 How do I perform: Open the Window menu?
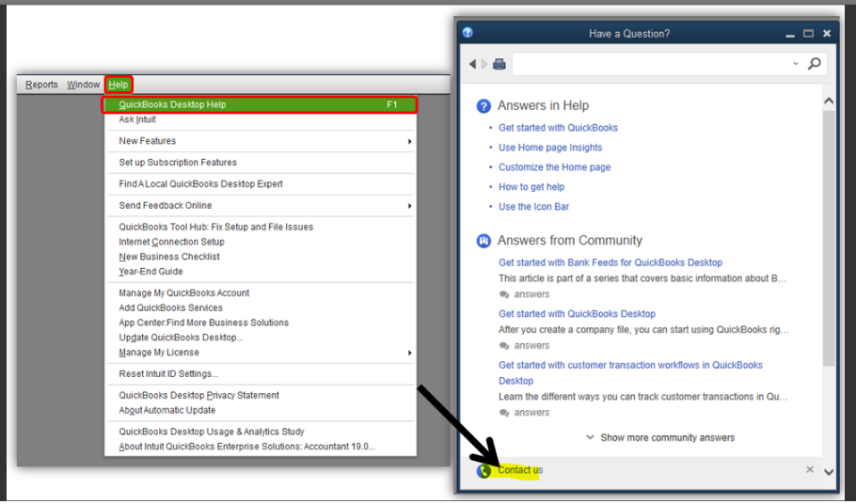tap(83, 85)
